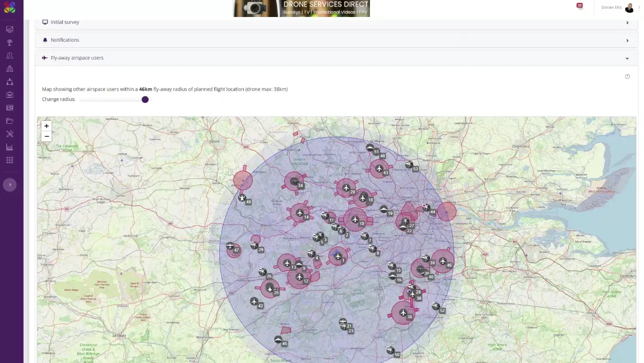Open the equipment case icon in the sidebar
This screenshot has width=644, height=363.
(9, 94)
